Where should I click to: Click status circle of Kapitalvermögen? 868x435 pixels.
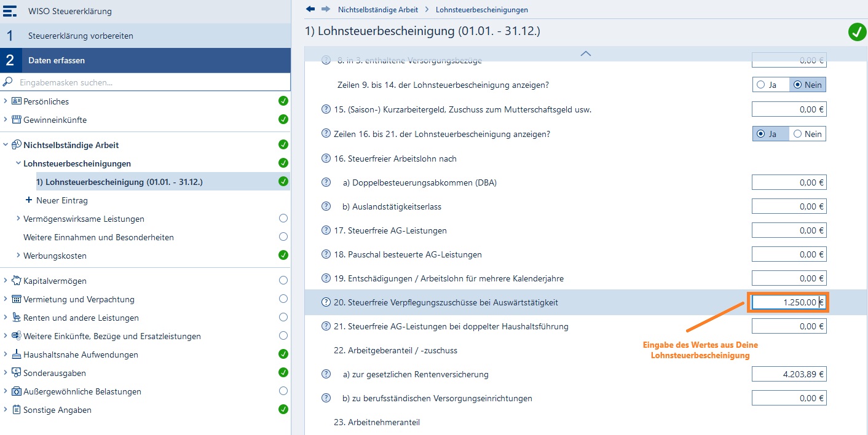283,280
